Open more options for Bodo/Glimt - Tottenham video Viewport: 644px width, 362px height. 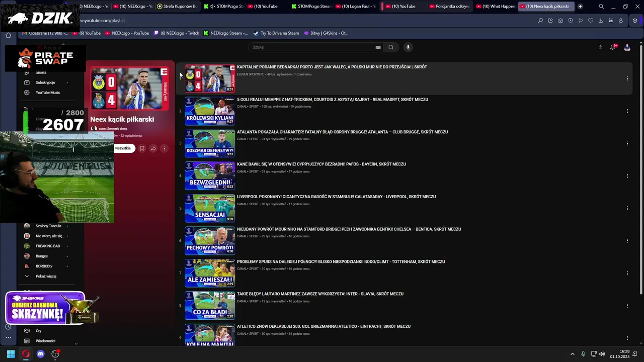627,273
